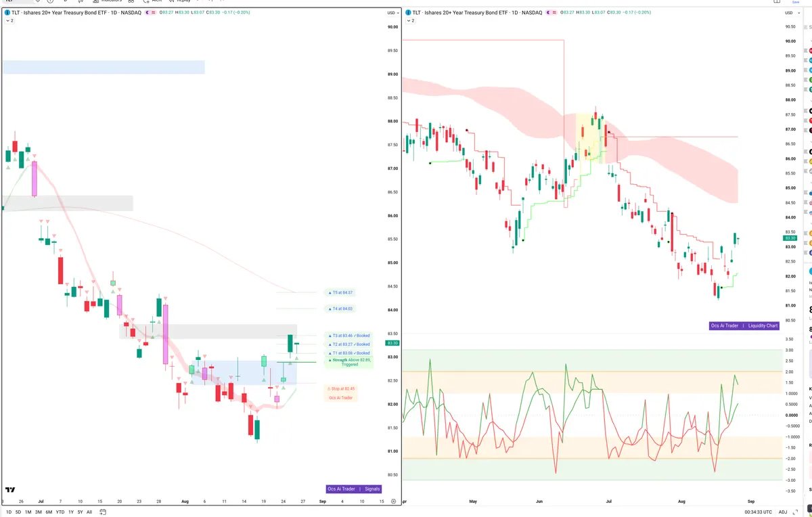
Task: Toggle ADJ adjusted data button
Action: [x=783, y=512]
